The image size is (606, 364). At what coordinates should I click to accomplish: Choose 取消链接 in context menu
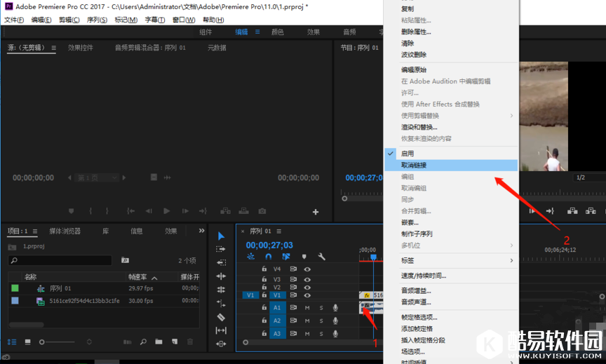point(451,165)
